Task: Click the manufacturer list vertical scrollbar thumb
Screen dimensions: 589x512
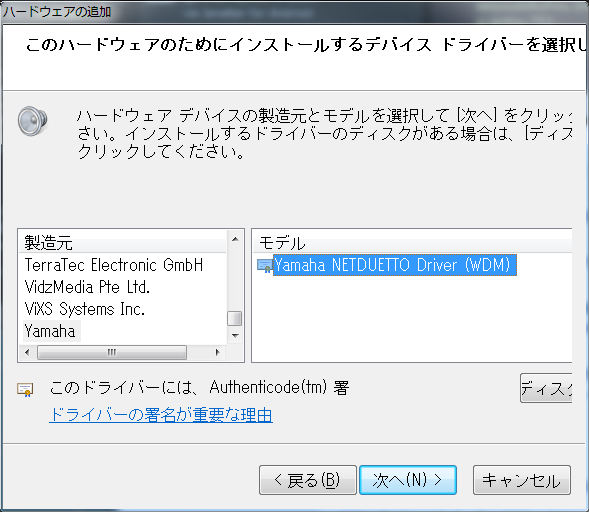Action: pos(235,319)
